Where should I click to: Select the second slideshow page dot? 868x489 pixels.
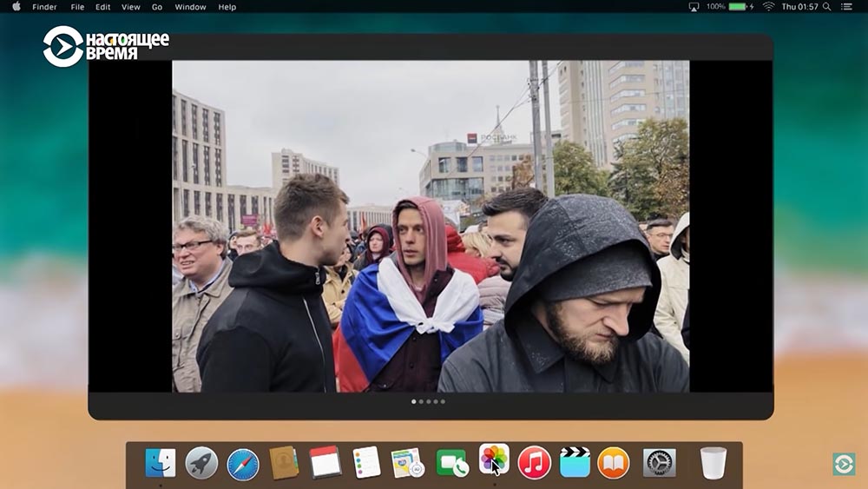pyautogui.click(x=421, y=401)
